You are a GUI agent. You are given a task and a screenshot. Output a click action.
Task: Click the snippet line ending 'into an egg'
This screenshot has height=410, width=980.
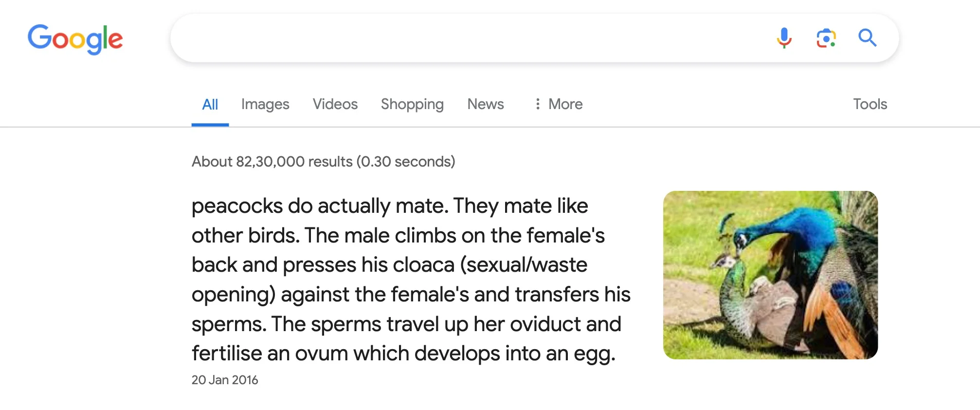coord(403,354)
